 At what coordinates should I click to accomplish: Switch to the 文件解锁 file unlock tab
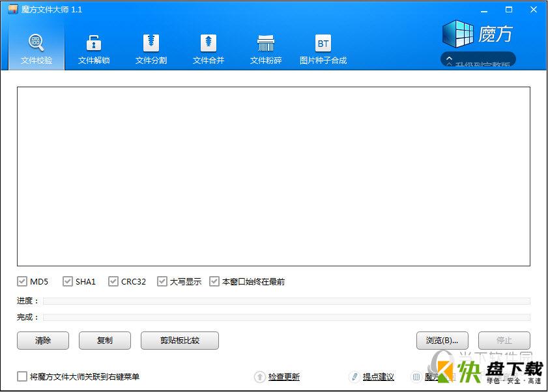coord(94,49)
